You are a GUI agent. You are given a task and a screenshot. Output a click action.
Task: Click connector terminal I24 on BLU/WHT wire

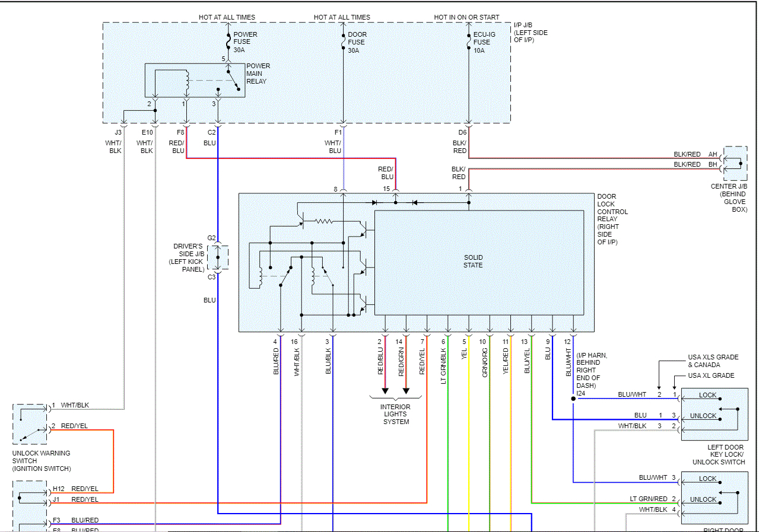(x=573, y=400)
